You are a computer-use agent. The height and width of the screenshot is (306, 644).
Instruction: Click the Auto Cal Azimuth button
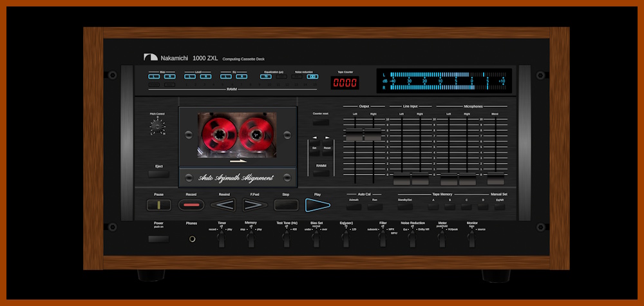354,207
